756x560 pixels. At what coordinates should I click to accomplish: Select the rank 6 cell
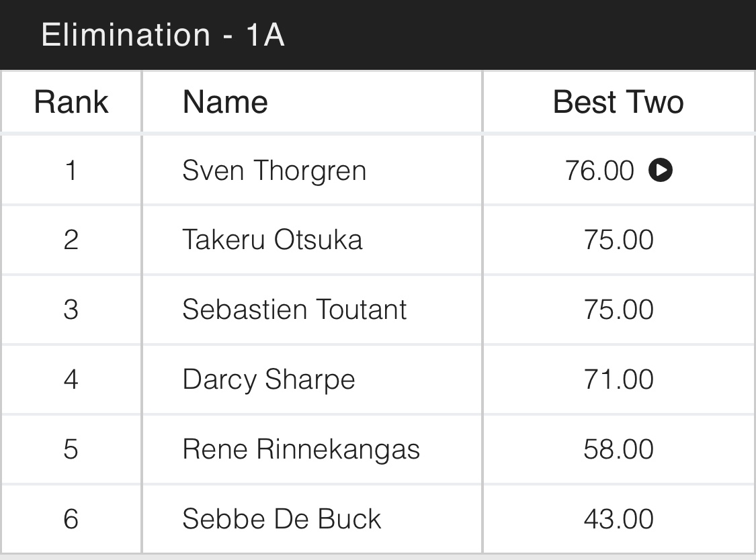pyautogui.click(x=71, y=519)
